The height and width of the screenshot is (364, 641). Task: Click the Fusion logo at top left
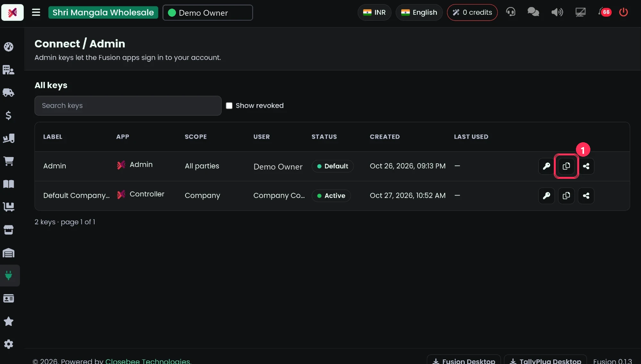(12, 12)
